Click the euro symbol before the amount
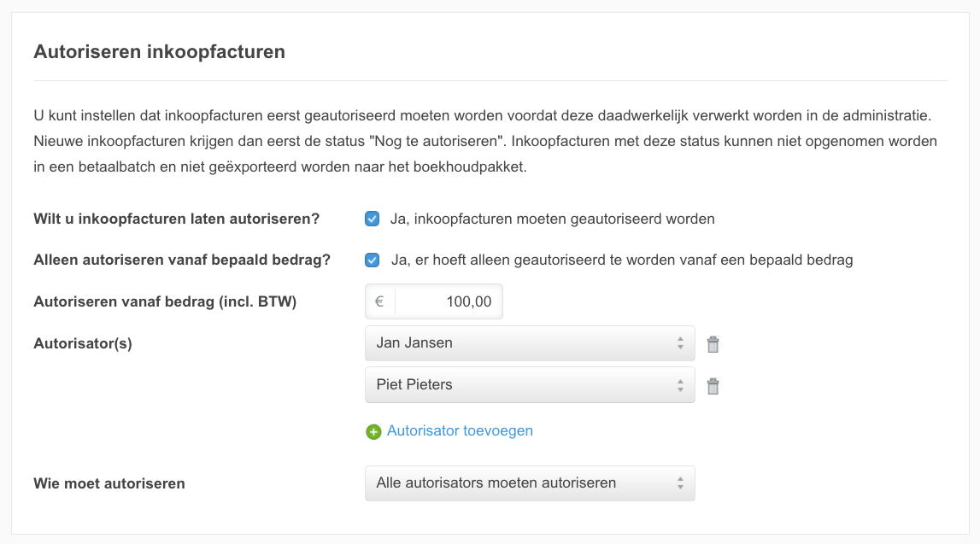The width and height of the screenshot is (980, 544). pyautogui.click(x=379, y=301)
